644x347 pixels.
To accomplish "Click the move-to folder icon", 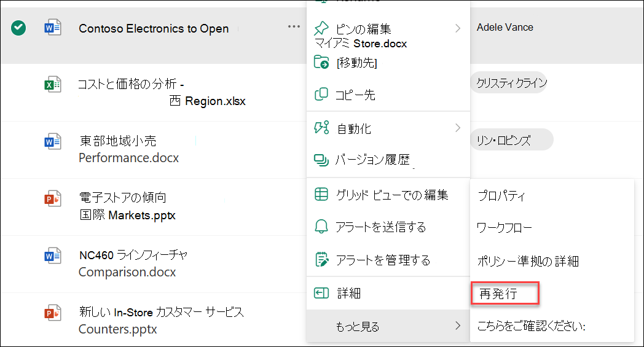I will pos(321,62).
